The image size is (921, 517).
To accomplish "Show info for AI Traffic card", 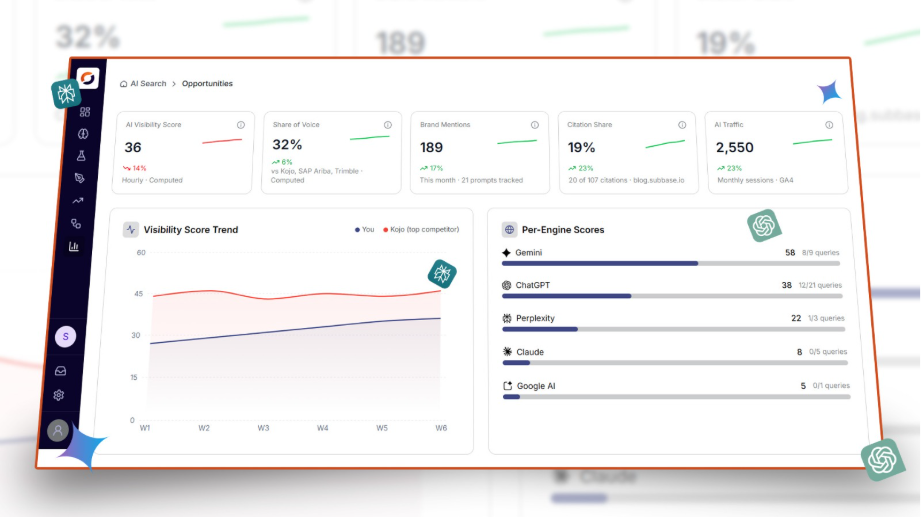I will point(829,125).
